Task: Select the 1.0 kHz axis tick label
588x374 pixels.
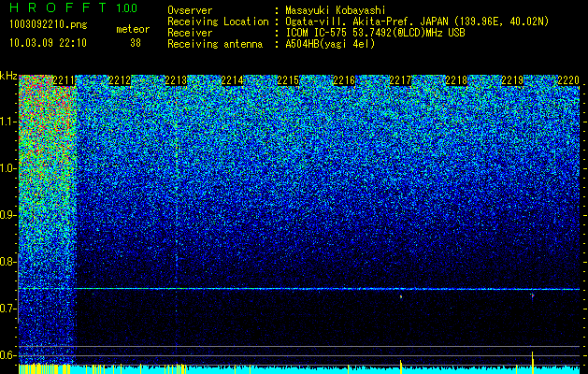Action: (x=7, y=168)
